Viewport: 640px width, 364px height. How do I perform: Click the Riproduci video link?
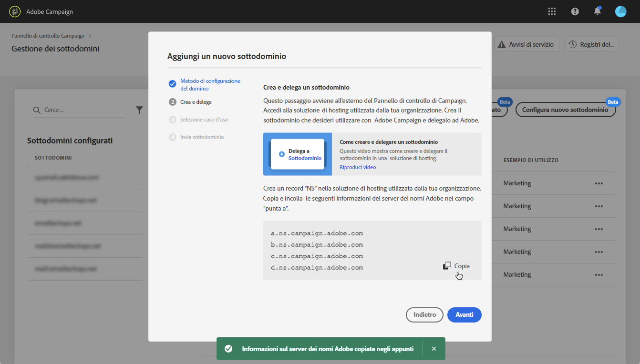[x=358, y=167]
